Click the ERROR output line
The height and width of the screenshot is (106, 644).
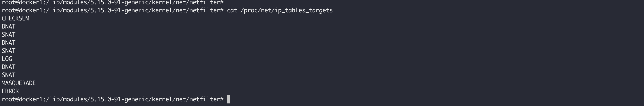(10, 91)
